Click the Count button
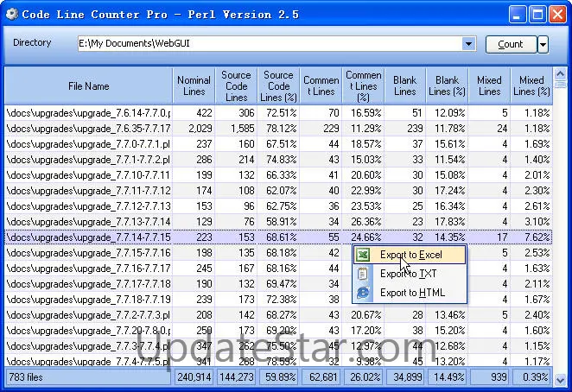This screenshot has width=572, height=392. coord(511,45)
